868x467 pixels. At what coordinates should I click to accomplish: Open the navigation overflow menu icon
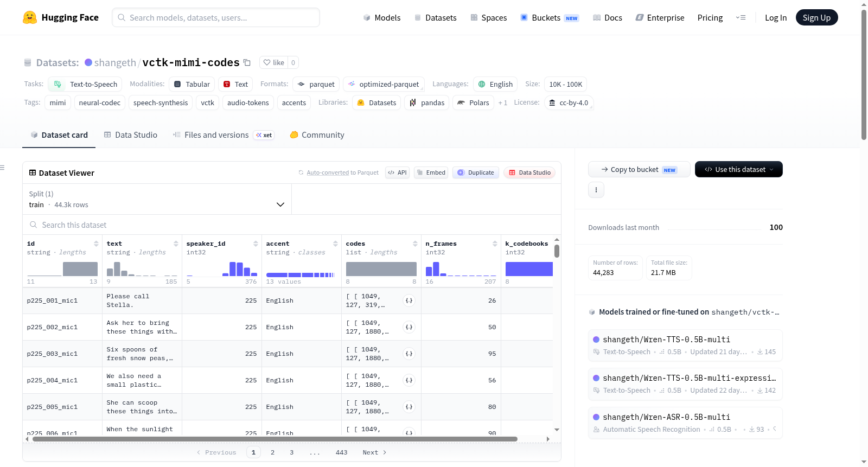tap(741, 17)
